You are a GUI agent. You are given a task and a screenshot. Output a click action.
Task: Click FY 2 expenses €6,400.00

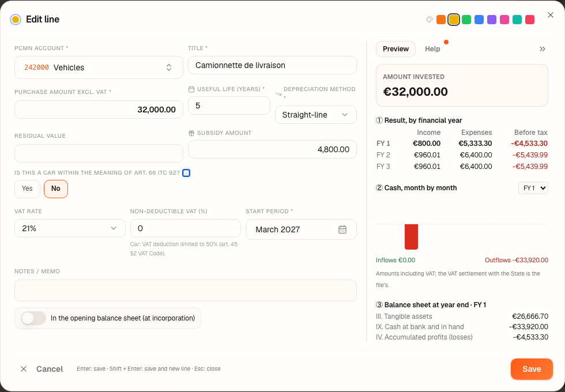(476, 155)
